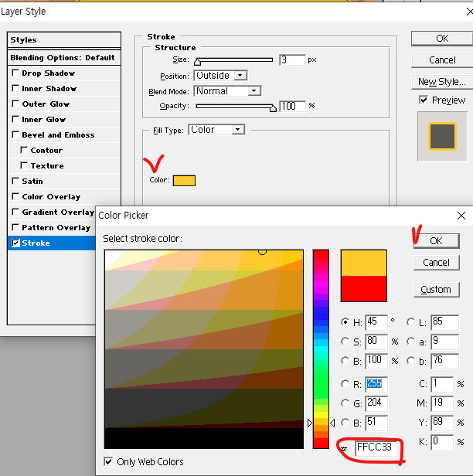Click the Opacity percent field
The width and height of the screenshot is (473, 476).
click(292, 107)
